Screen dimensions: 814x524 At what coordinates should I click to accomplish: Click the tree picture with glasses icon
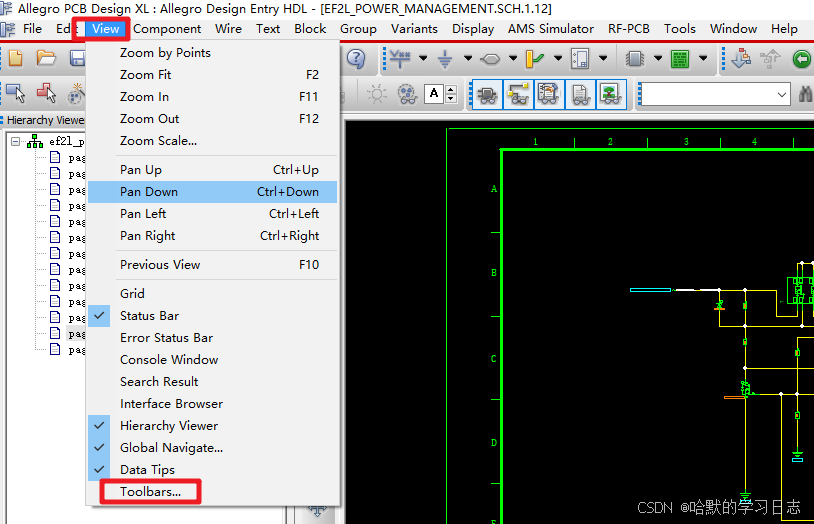click(x=611, y=95)
